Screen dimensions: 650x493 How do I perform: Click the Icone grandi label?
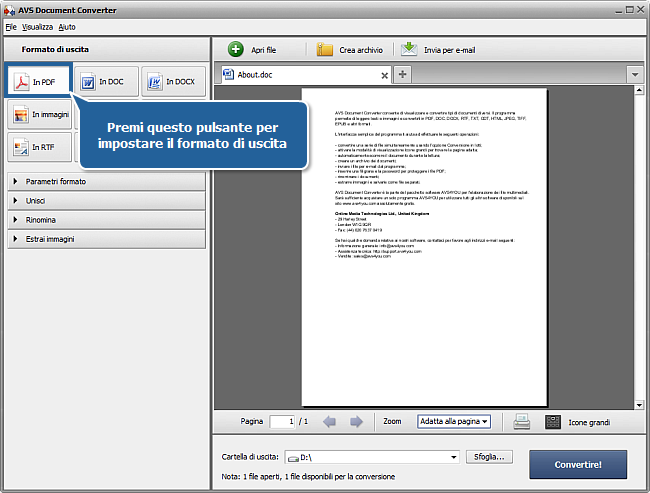[589, 423]
